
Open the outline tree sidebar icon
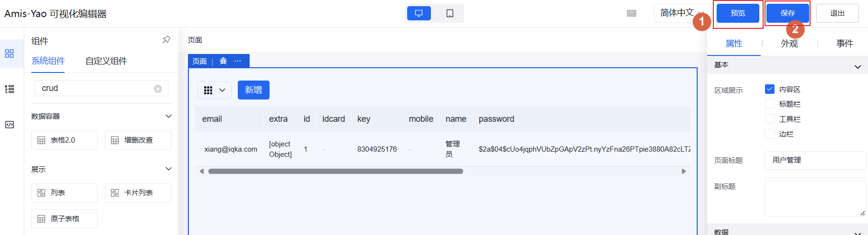(9, 89)
